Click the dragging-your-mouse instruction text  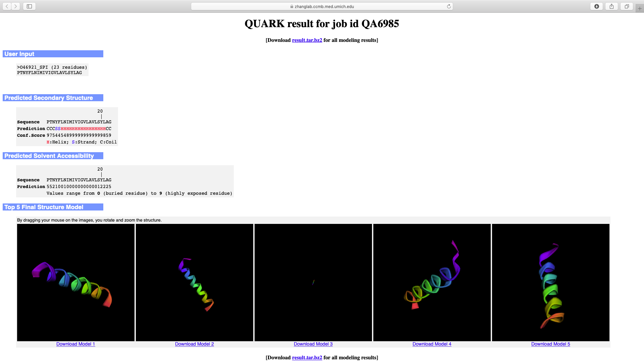point(89,220)
